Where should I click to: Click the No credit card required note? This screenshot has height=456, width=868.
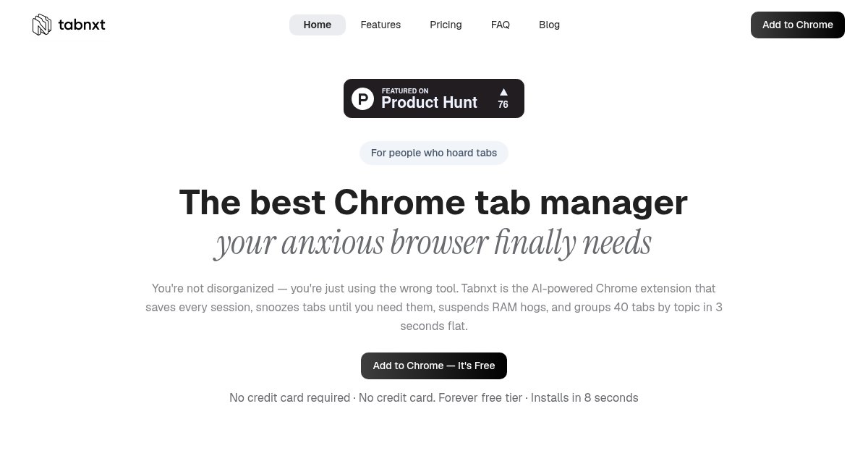click(289, 397)
